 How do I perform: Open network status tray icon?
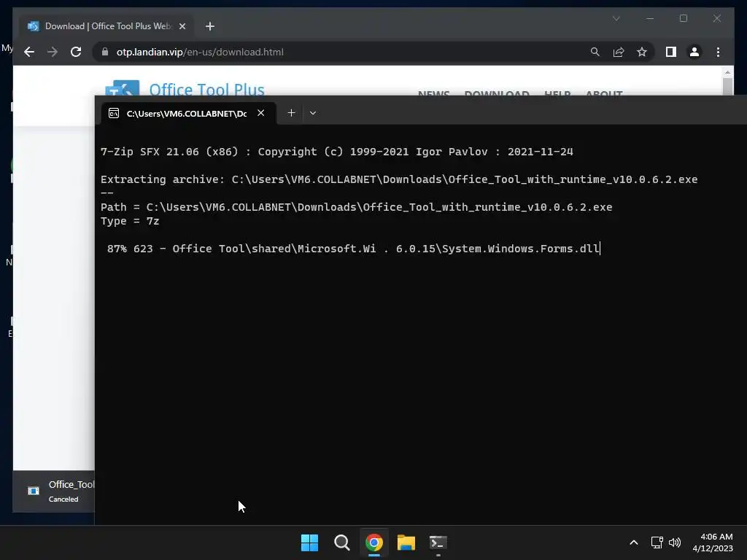tap(657, 542)
